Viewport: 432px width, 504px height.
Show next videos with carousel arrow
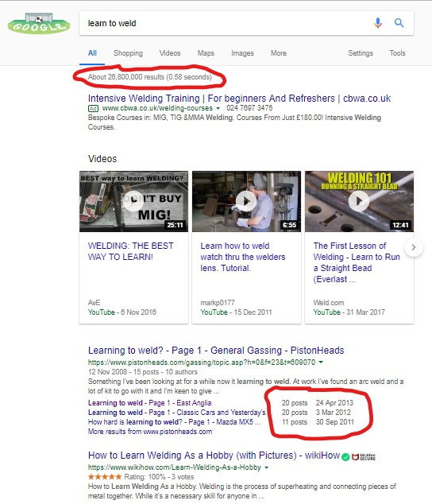click(414, 247)
